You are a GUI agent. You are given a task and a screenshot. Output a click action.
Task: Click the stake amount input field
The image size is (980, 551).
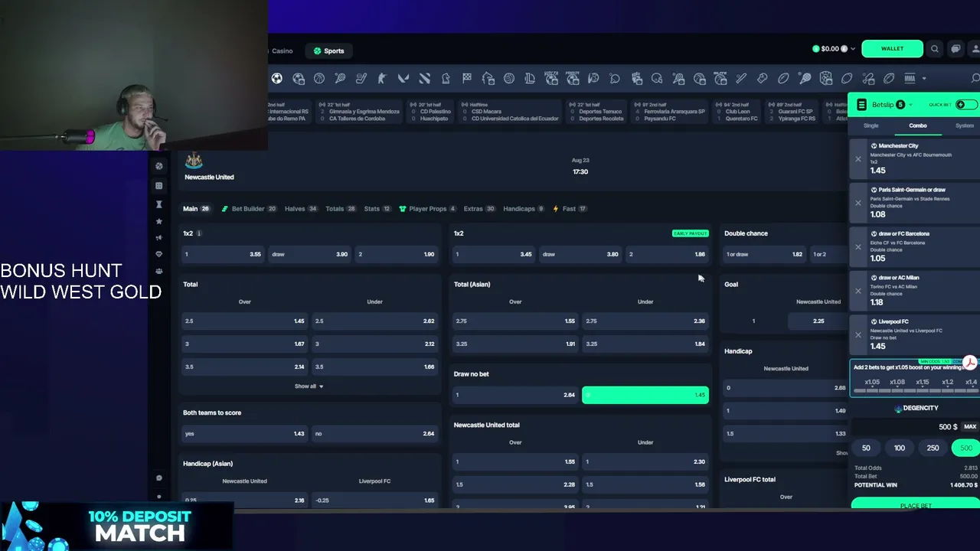click(905, 427)
